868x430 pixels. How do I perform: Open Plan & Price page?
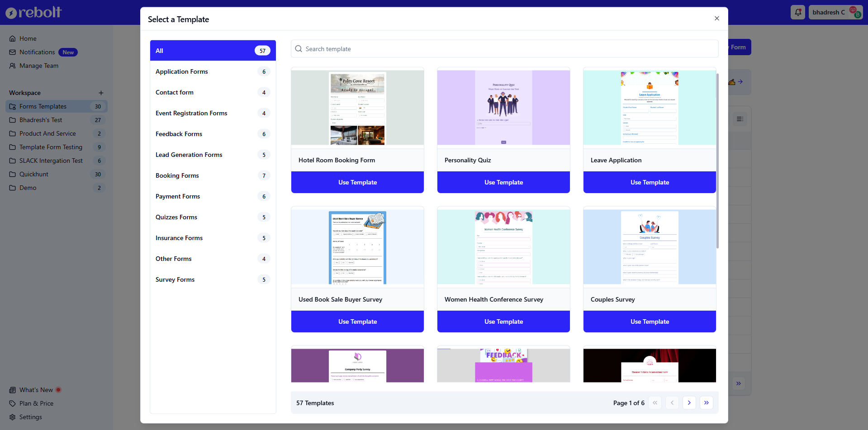coord(57,404)
